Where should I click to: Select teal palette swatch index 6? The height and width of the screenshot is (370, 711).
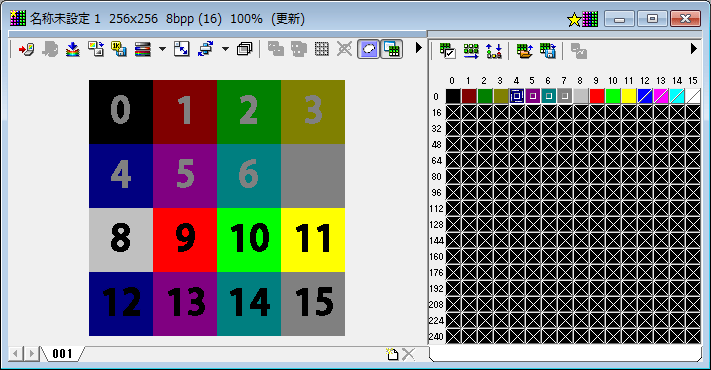(x=549, y=96)
